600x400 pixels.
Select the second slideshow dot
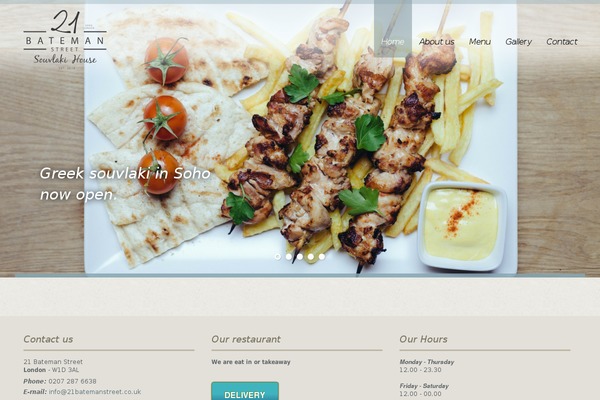[289, 257]
